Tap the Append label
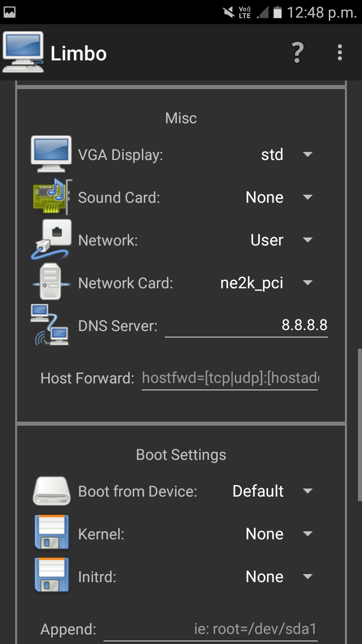362x644 pixels. point(68,630)
